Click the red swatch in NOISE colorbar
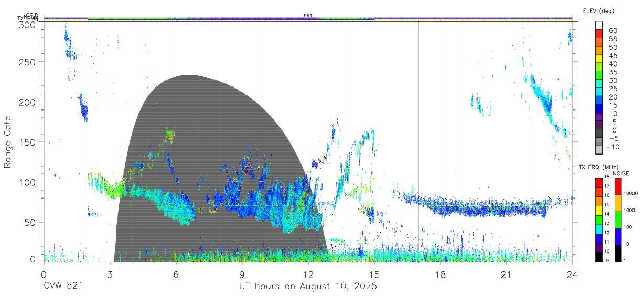 coord(617,186)
